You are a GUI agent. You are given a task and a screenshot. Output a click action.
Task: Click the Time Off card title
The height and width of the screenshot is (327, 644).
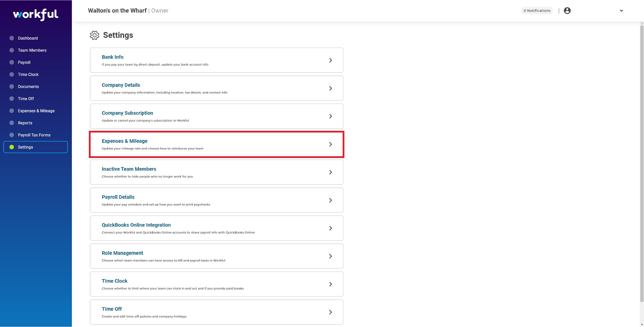click(112, 309)
